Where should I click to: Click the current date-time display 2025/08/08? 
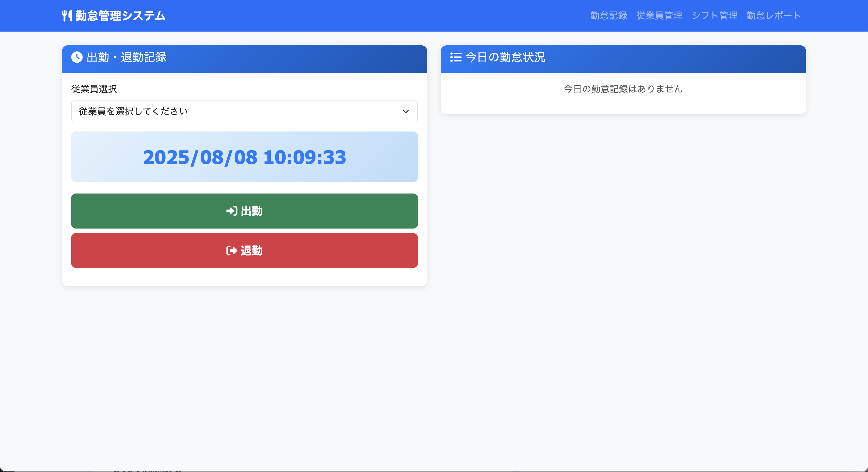[244, 157]
